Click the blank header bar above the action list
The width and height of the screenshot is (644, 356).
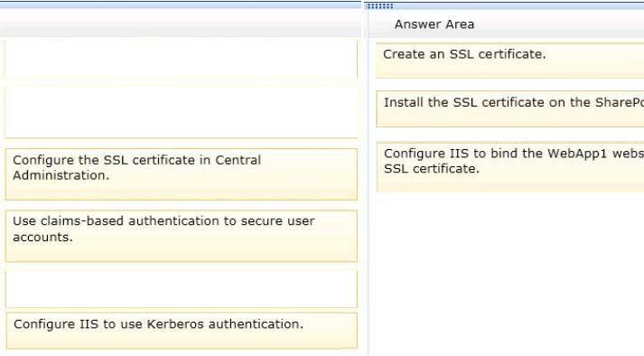[x=181, y=23]
